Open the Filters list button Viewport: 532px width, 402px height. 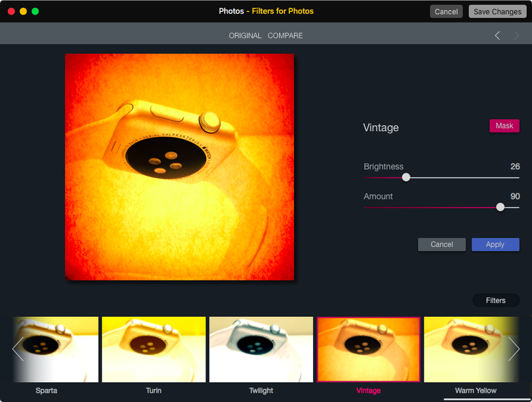(495, 300)
